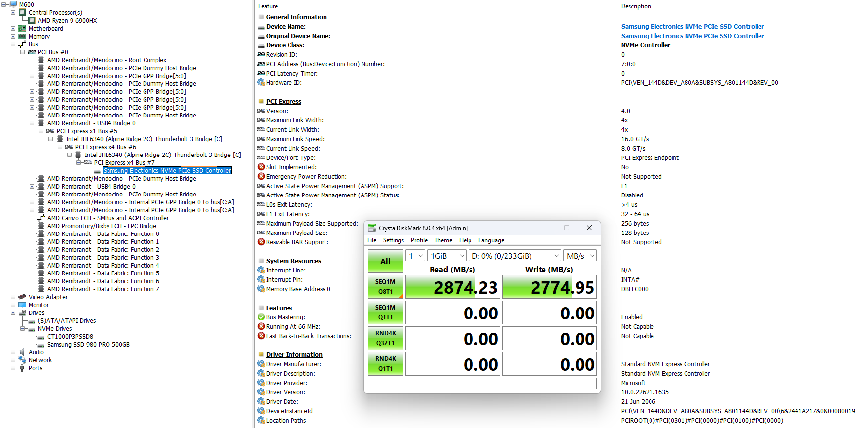This screenshot has width=868, height=428.
Task: Click gear icon beside Driver Version
Action: coord(261,392)
